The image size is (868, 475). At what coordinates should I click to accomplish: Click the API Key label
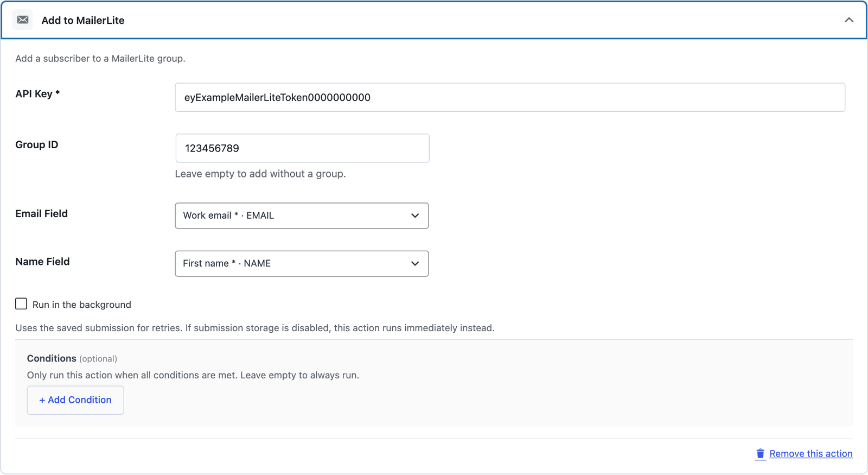tap(37, 94)
